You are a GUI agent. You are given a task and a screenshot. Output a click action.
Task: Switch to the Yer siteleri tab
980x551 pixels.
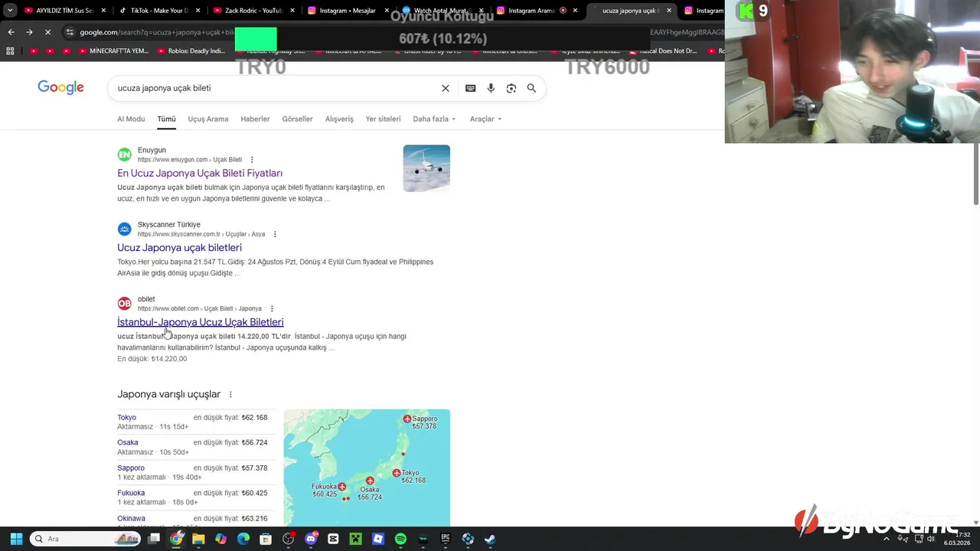[383, 119]
